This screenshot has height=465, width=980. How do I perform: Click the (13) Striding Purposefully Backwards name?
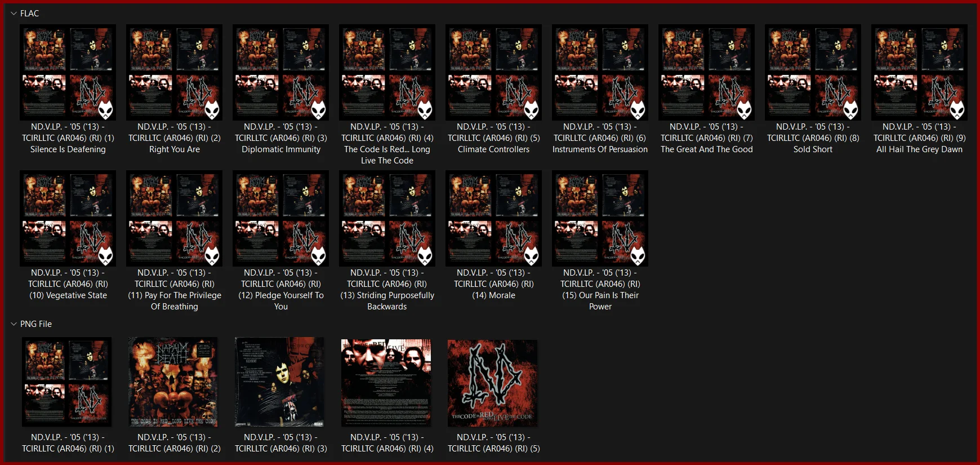click(387, 290)
